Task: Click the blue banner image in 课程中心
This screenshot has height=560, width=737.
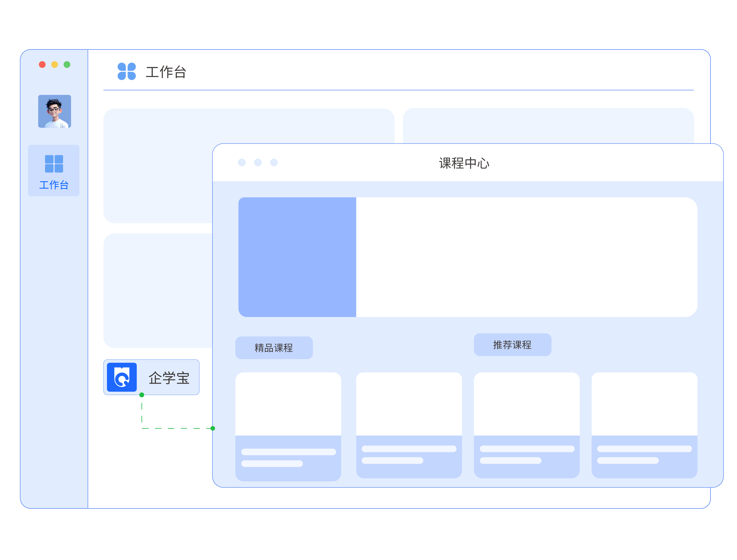Action: pos(297,257)
